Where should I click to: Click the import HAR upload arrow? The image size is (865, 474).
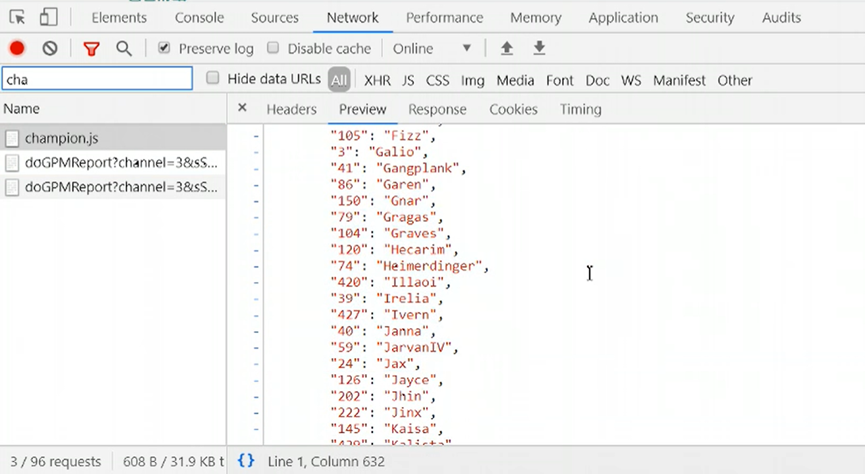pyautogui.click(x=507, y=48)
